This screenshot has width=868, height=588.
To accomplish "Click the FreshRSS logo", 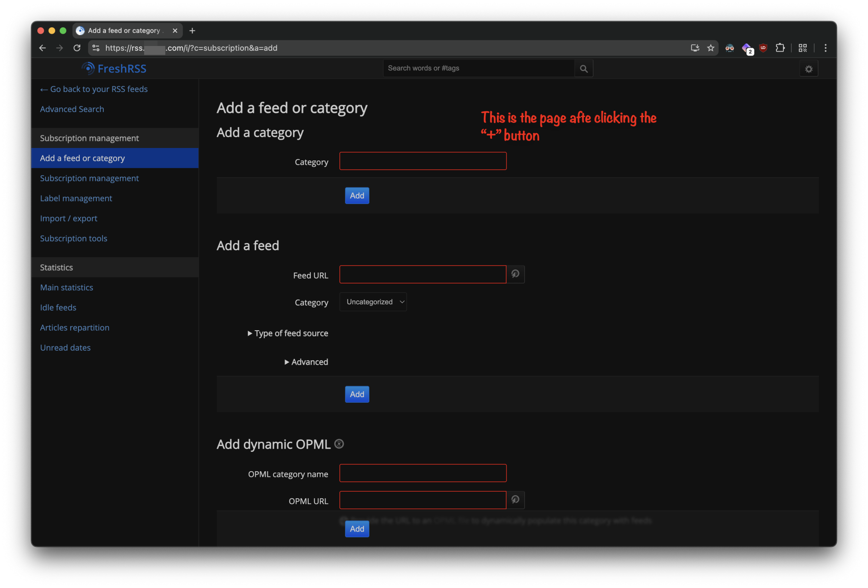I will pyautogui.click(x=114, y=69).
